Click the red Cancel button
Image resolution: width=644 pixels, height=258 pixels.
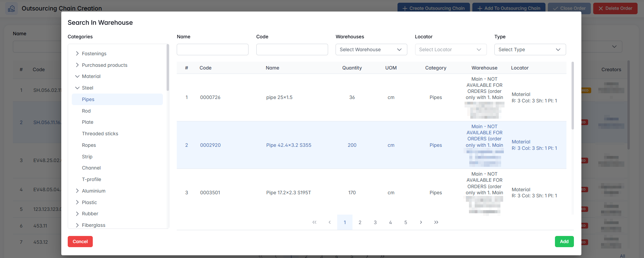coord(80,241)
